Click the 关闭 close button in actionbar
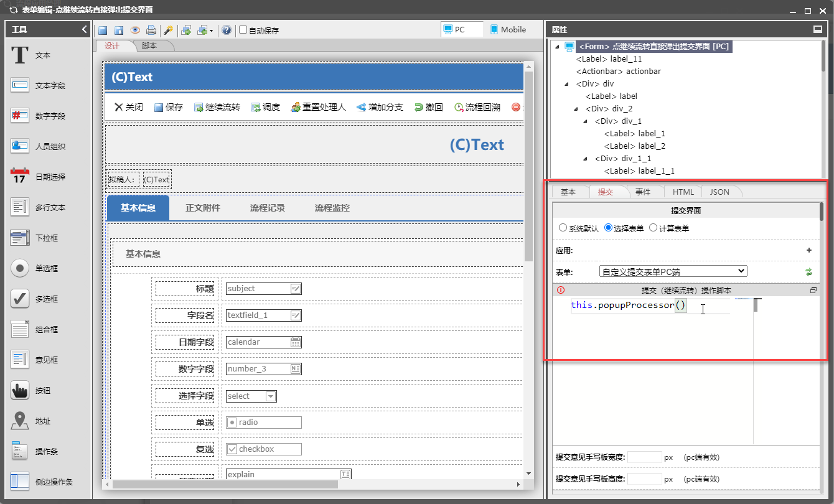Screen dimensions: 834x504 (x=129, y=107)
